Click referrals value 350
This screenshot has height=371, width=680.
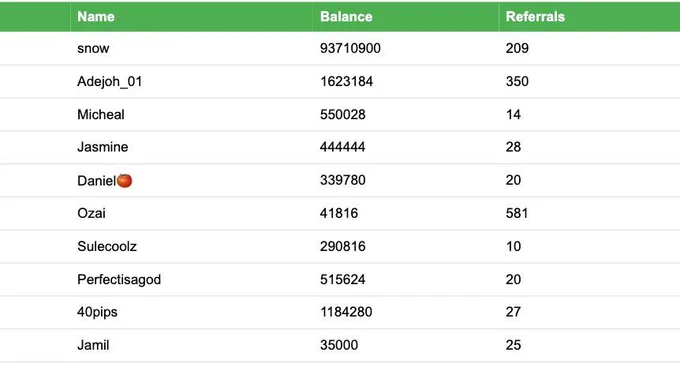(517, 81)
